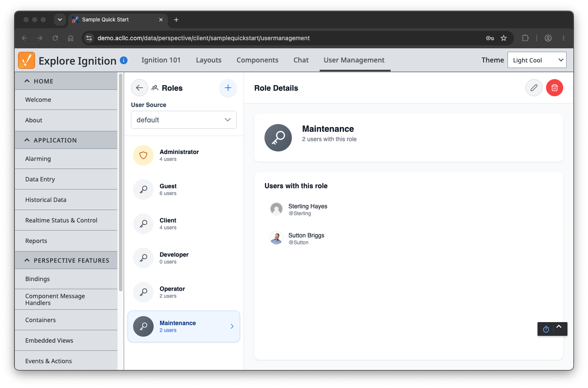588x388 pixels.
Task: Click the browser address bar URL
Action: click(204, 38)
